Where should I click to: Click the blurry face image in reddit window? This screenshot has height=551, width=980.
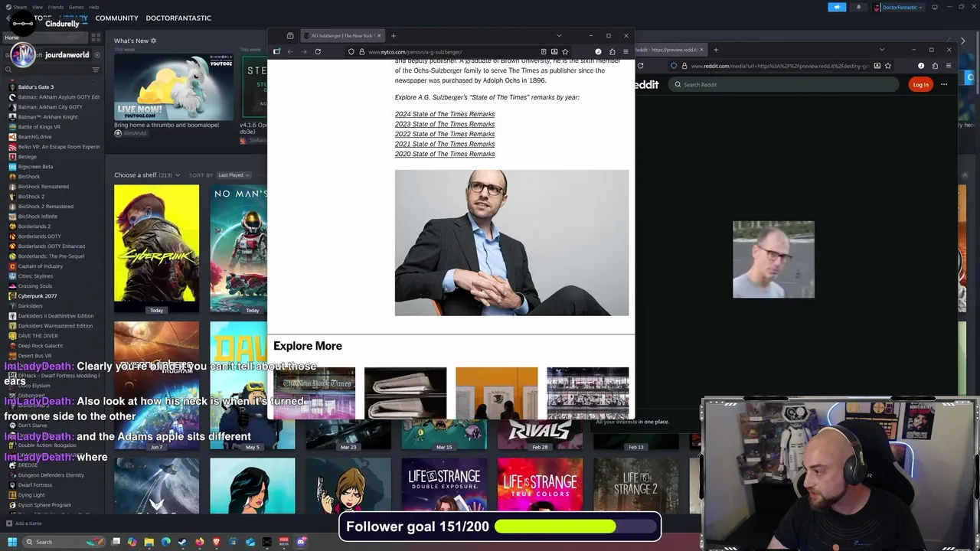pos(773,259)
